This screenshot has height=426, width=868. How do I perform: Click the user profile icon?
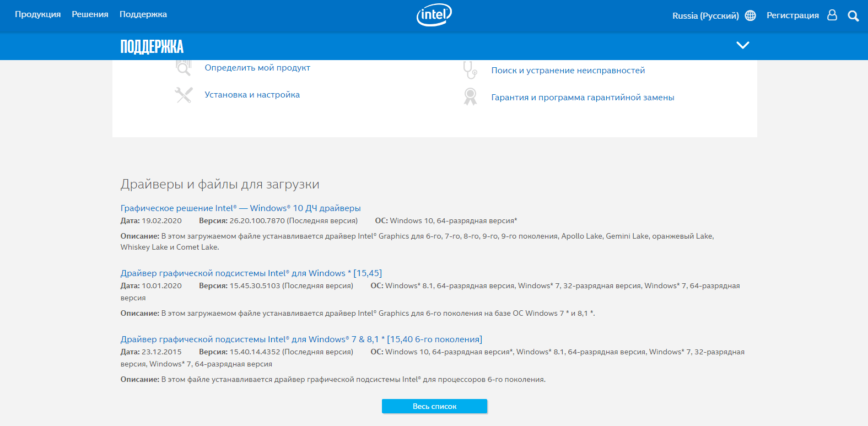coord(832,15)
